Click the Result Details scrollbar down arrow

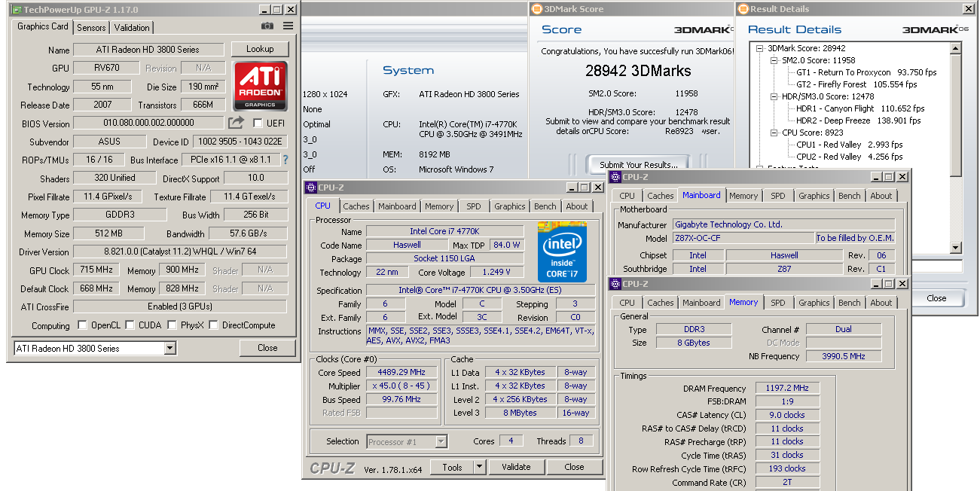click(x=956, y=248)
